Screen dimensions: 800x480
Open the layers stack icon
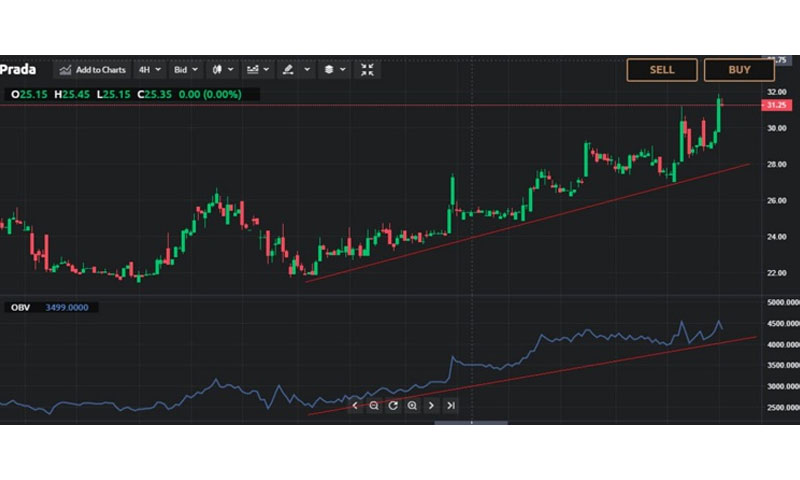pyautogui.click(x=329, y=70)
